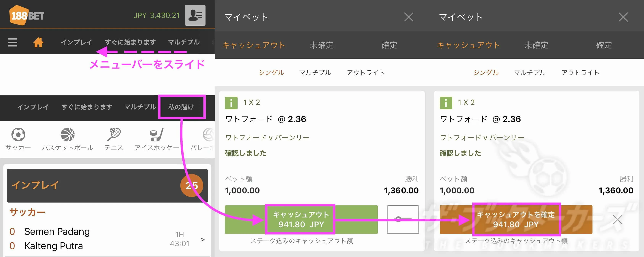Close the right マイベット panel
644x257 pixels.
pyautogui.click(x=623, y=17)
